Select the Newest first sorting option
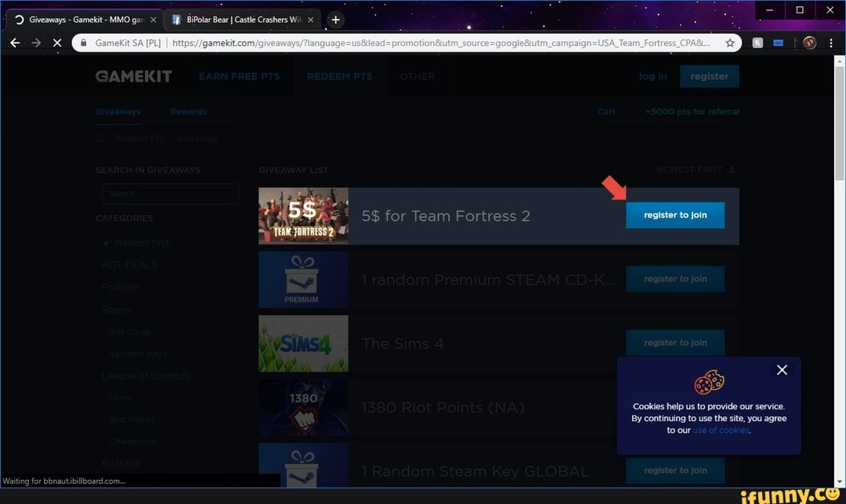Image resolution: width=846 pixels, height=504 pixels. pos(143,243)
